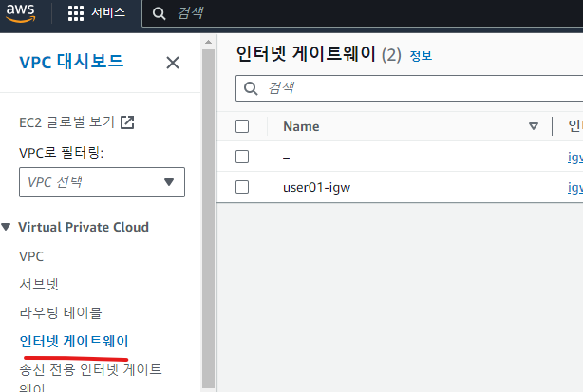The height and width of the screenshot is (392, 583).
Task: Click the user01-igw name cell
Action: [x=317, y=187]
